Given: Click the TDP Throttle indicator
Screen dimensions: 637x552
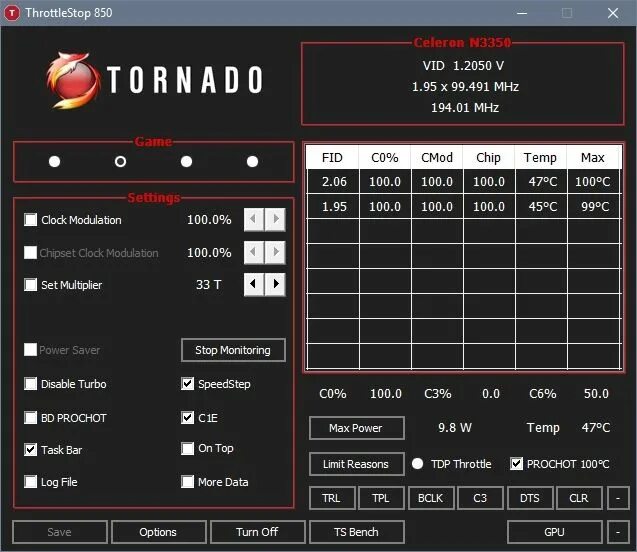Looking at the screenshot, I should coord(417,463).
